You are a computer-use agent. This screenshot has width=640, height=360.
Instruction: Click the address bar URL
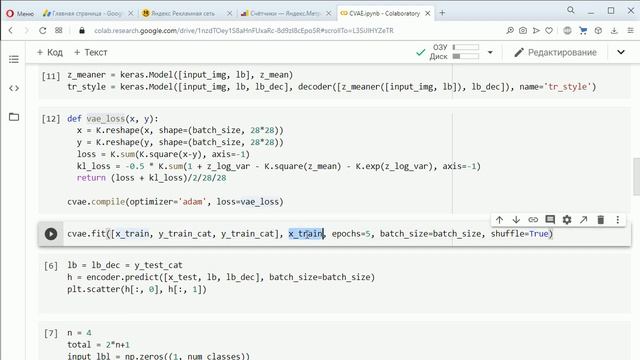[x=244, y=31]
